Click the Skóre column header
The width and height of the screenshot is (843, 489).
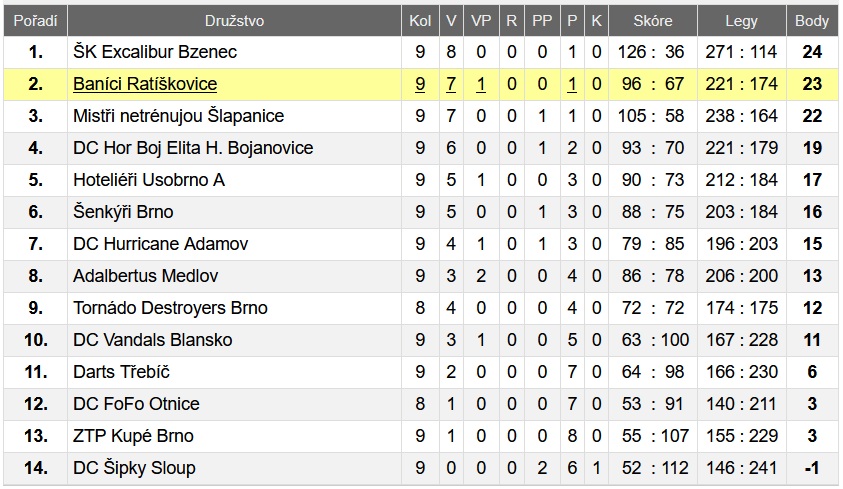[x=653, y=20]
